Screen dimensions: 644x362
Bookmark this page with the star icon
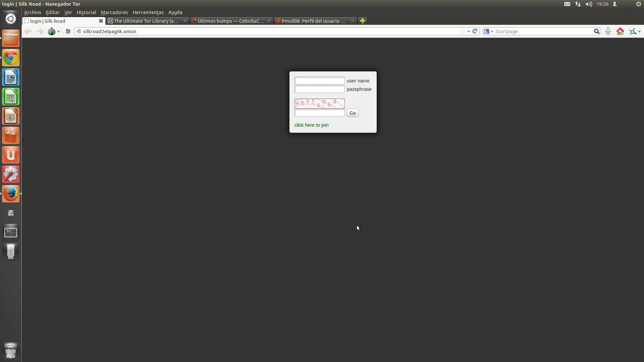pos(463,31)
